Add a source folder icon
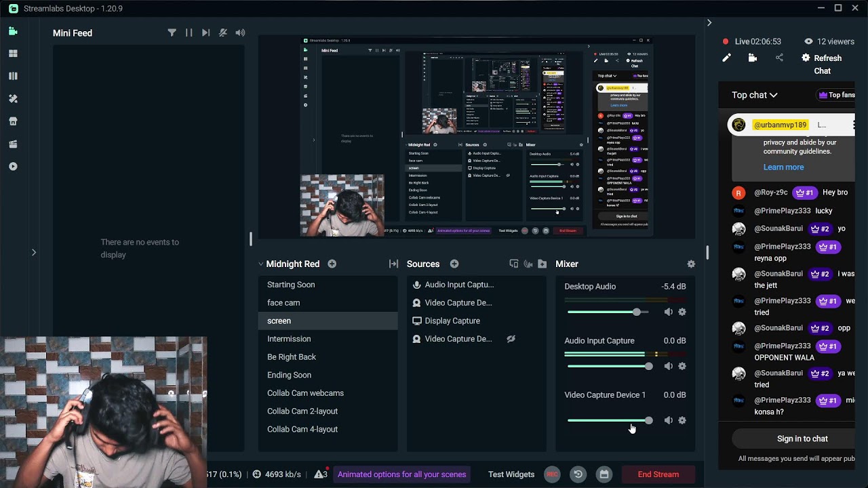The height and width of the screenshot is (488, 868). [542, 264]
